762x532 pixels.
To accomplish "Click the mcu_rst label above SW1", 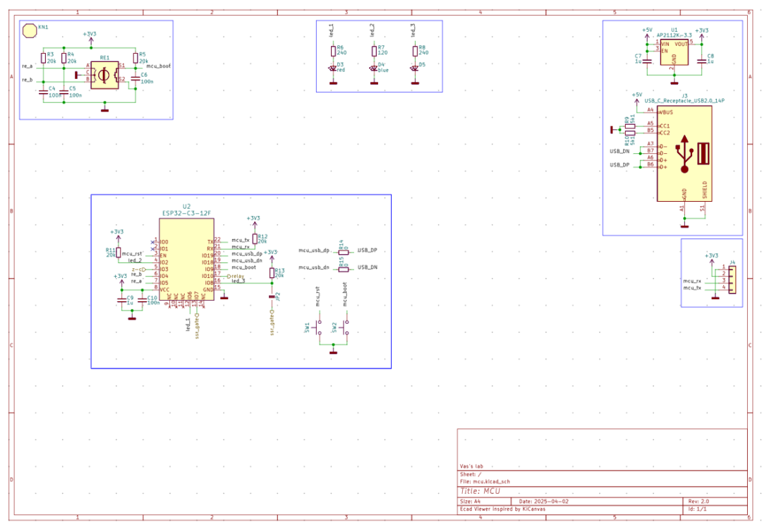I will coord(317,296).
